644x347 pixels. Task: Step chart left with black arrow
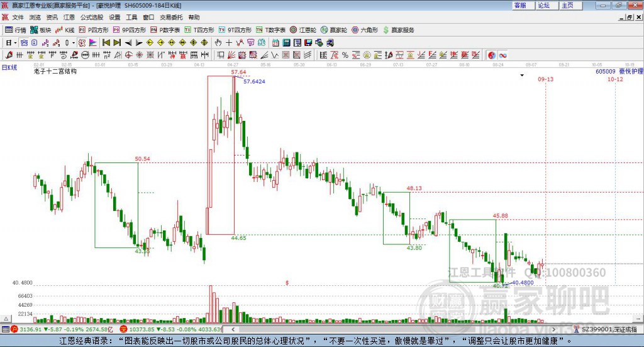[128, 43]
